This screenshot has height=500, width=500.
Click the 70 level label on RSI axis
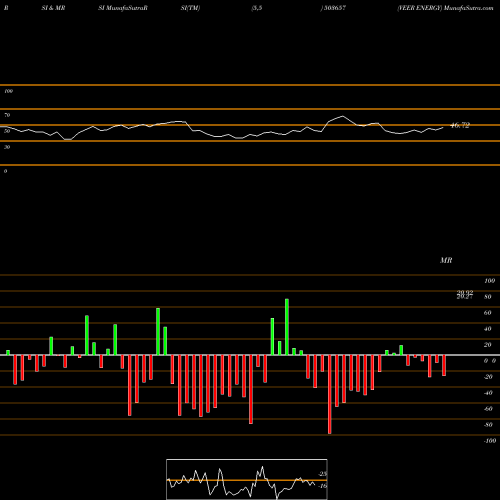[7, 115]
